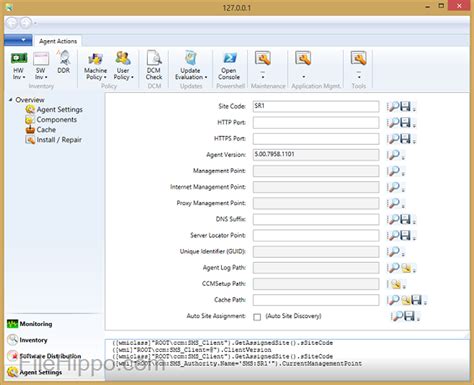Query the Server Locator Point

coord(393,235)
